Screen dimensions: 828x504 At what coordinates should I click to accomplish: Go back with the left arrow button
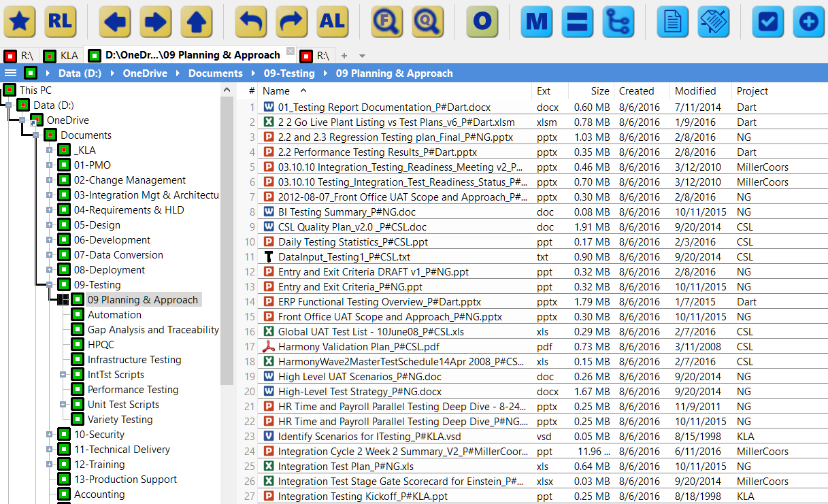pos(115,21)
